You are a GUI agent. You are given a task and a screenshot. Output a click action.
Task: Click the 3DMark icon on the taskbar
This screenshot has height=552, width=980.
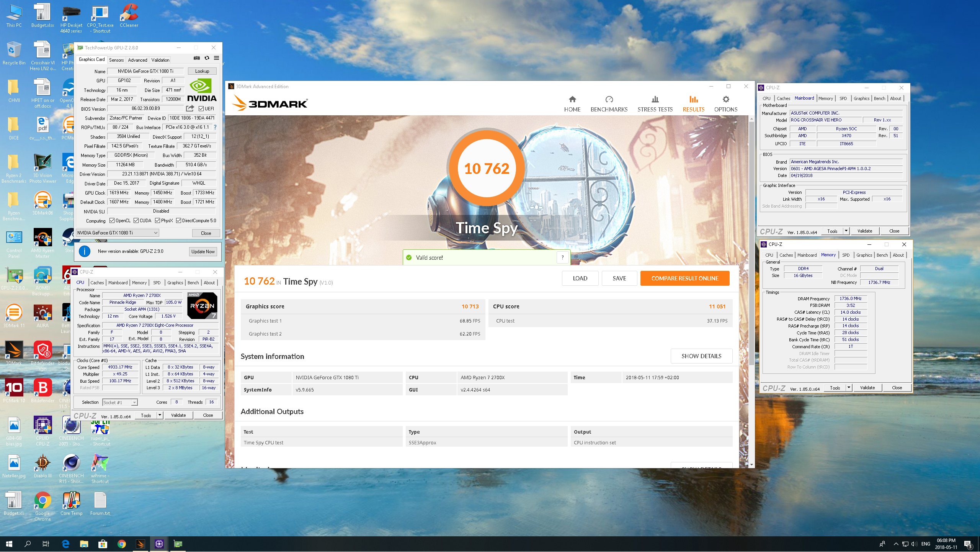[140, 544]
